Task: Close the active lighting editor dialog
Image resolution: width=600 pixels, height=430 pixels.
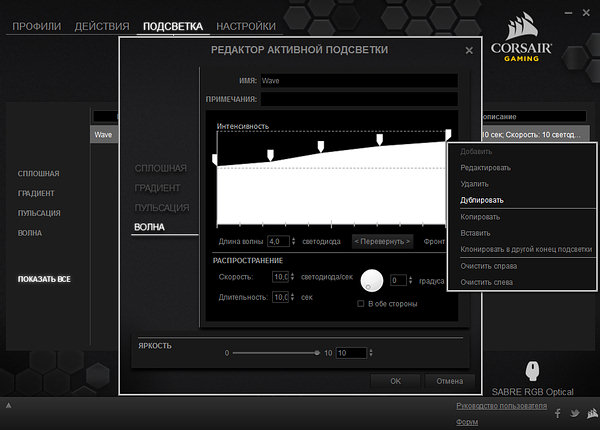Action: 469,50
